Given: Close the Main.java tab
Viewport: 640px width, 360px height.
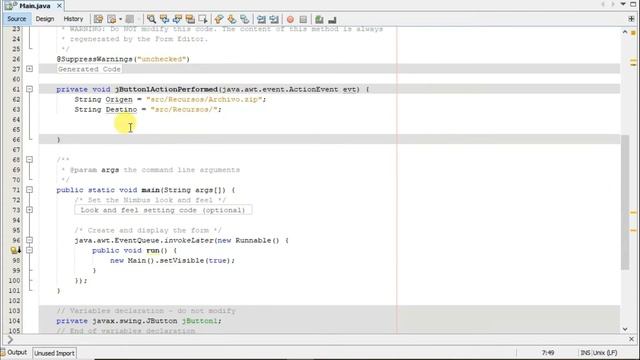Looking at the screenshot, I should tap(60, 6).
